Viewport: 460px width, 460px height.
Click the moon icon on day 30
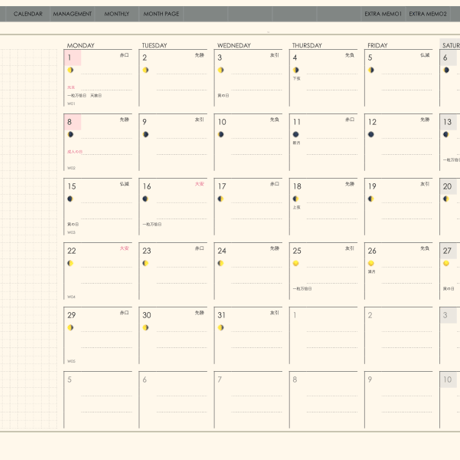(146, 328)
